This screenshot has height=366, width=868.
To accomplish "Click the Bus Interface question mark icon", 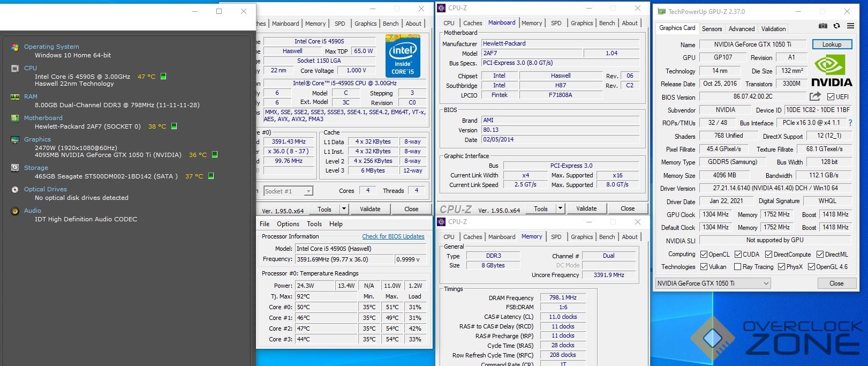I will (x=850, y=123).
